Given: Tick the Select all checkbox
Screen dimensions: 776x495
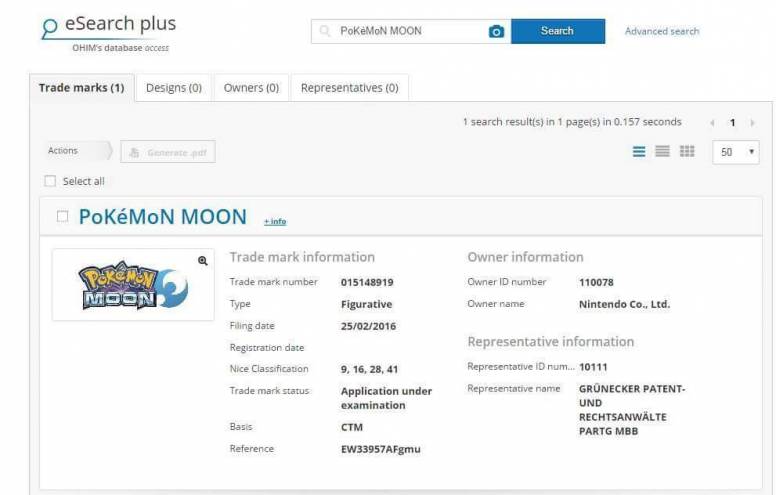Looking at the screenshot, I should coord(50,181).
